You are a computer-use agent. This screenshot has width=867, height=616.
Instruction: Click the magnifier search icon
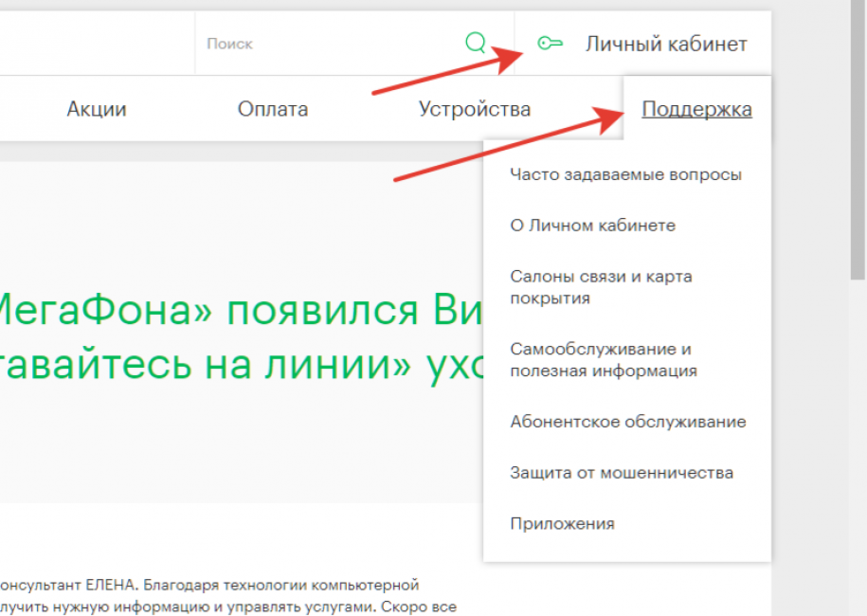[x=476, y=43]
